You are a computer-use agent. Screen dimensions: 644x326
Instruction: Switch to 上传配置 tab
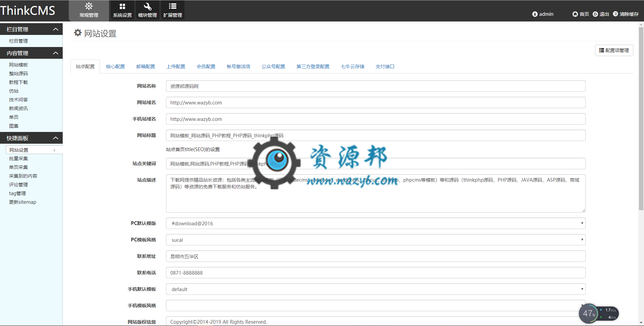pyautogui.click(x=176, y=66)
